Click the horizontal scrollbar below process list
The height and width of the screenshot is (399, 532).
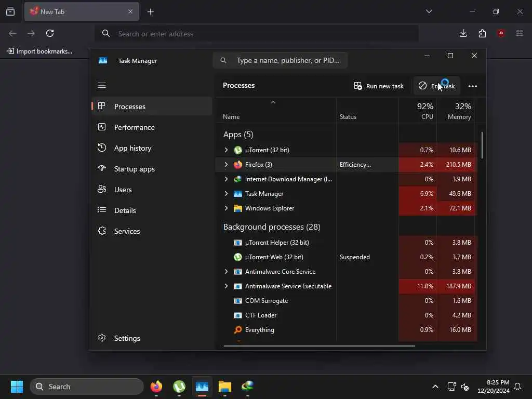pos(319,346)
